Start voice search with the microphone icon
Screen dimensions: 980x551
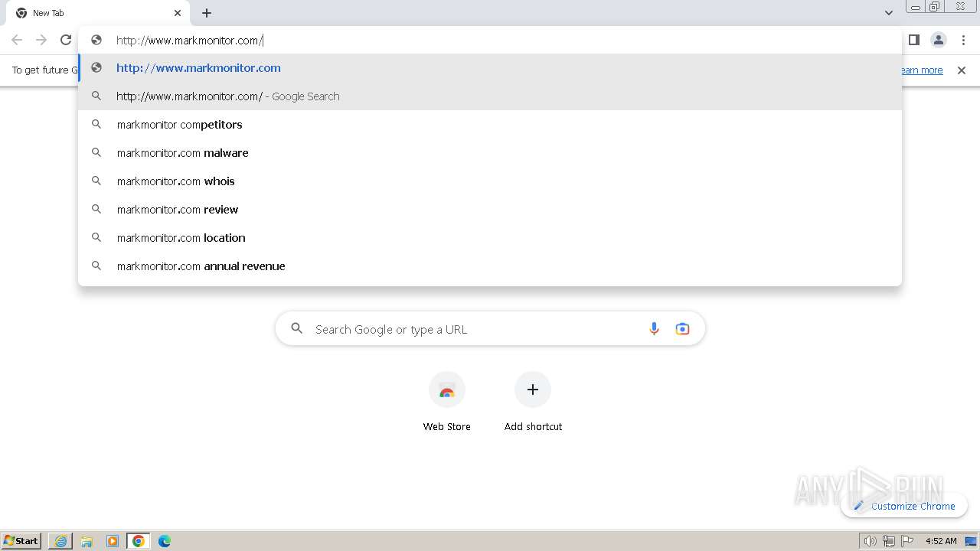[654, 329]
